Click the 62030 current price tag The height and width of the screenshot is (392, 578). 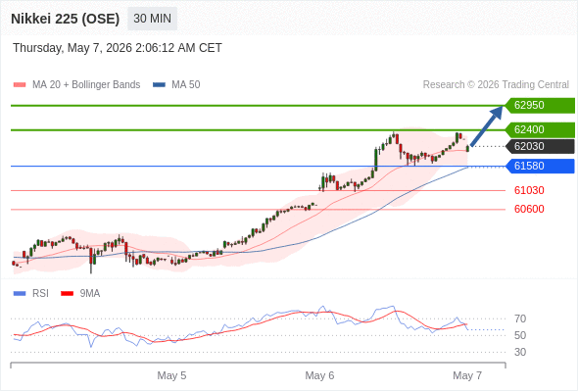540,146
